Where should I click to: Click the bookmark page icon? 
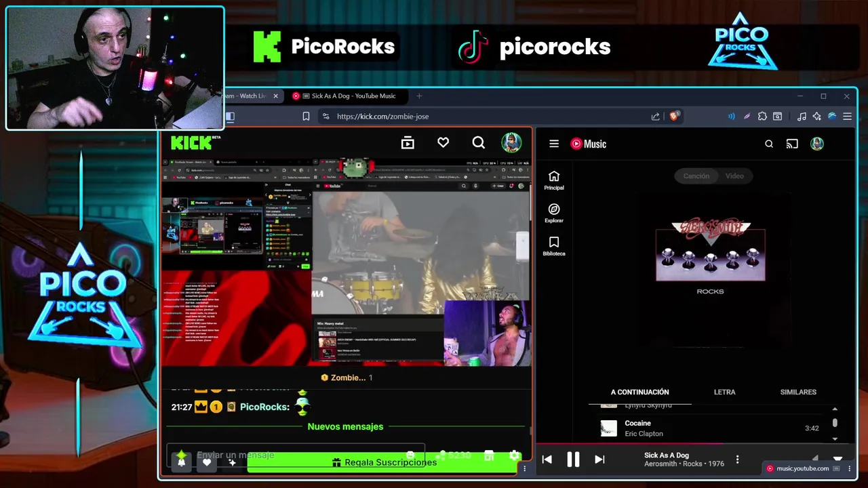click(306, 117)
